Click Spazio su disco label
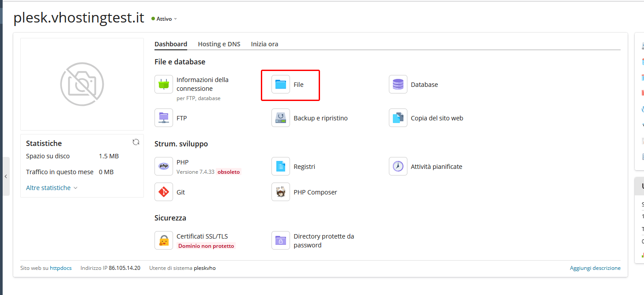 click(48, 156)
